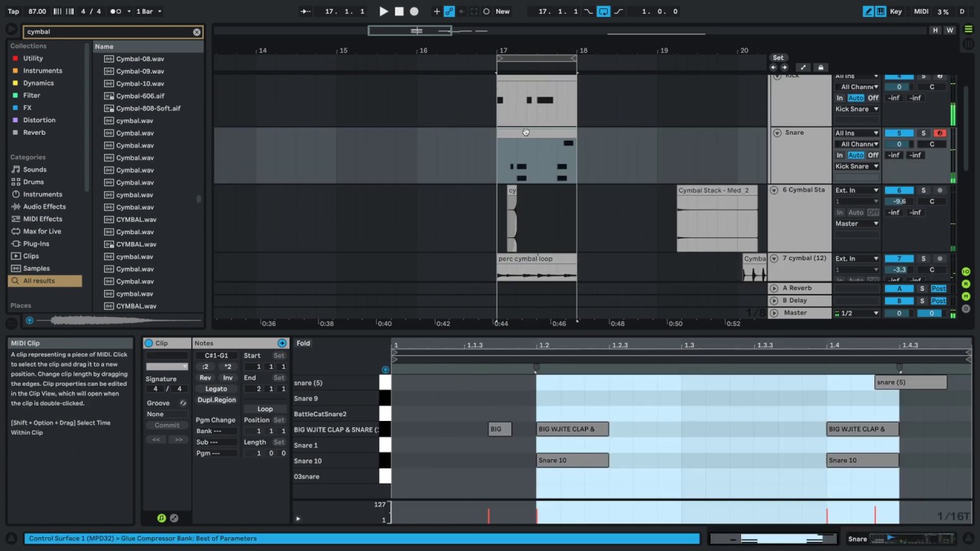Screen dimensions: 980x551
Task: Collapse the 6 Cymbal Sta track
Action: [x=774, y=191]
